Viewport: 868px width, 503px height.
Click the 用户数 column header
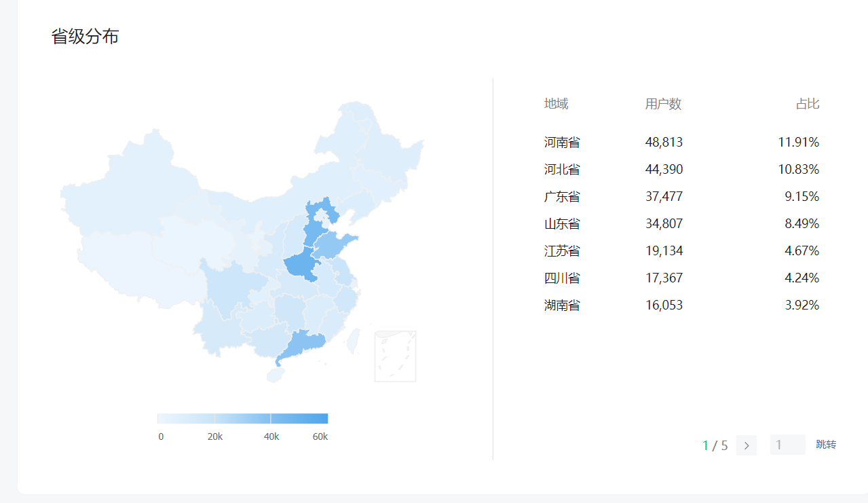coord(663,104)
